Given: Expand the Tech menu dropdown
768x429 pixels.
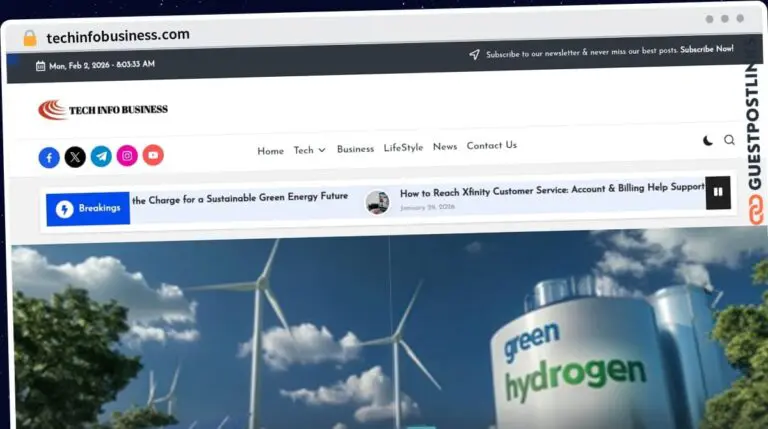Looking at the screenshot, I should pyautogui.click(x=309, y=150).
